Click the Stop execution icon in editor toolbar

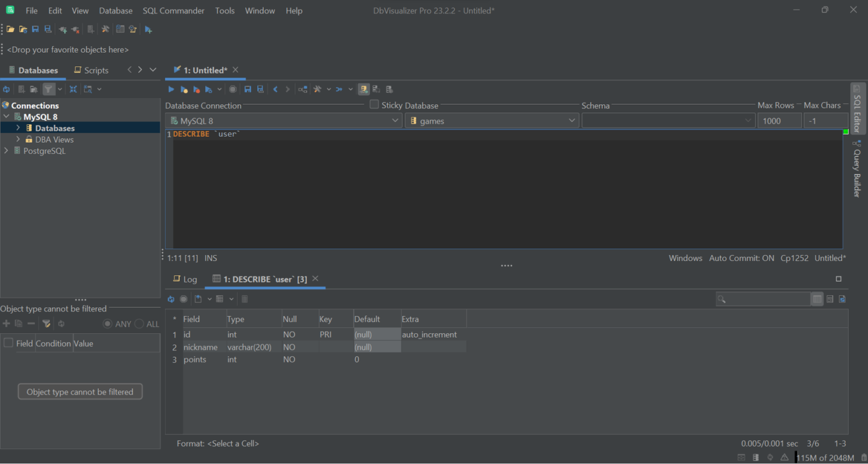(x=232, y=89)
